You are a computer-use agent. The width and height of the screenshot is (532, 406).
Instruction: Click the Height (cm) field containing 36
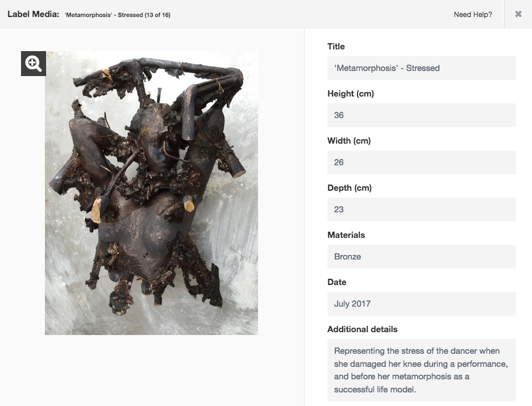421,115
